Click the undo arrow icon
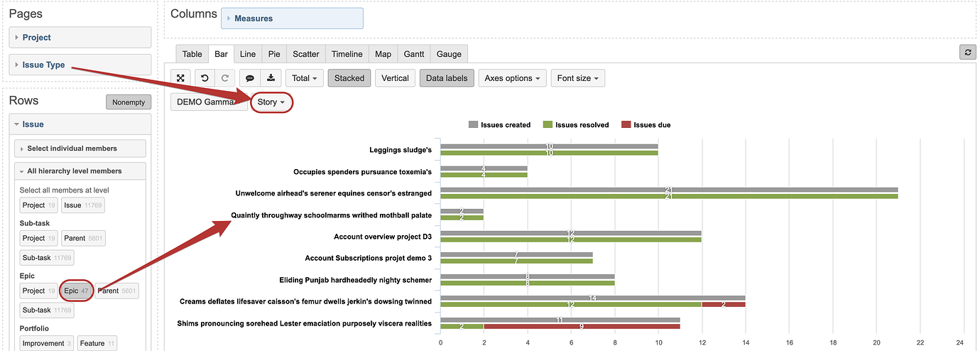Screen dimensions: 980x351 [205, 78]
